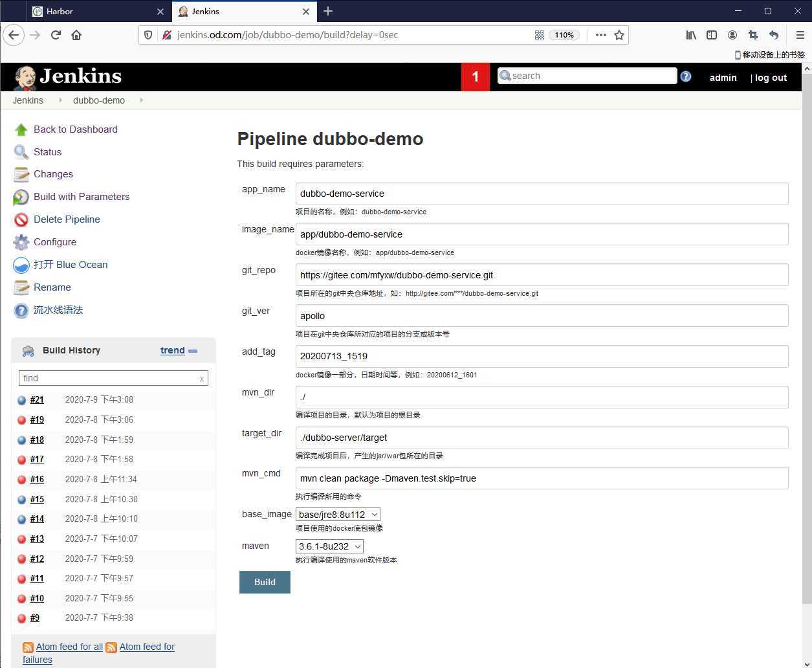
Task: Click the pipeline syntax help icon
Action: (x=21, y=310)
